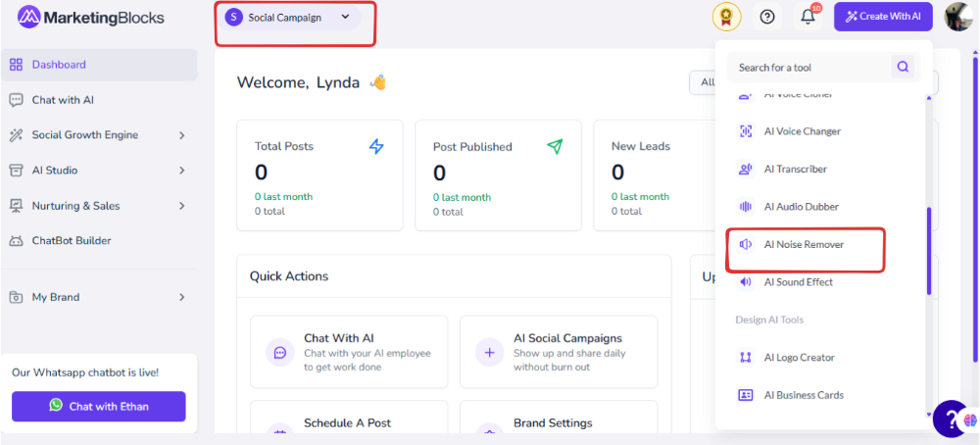Image resolution: width=980 pixels, height=445 pixels.
Task: Click the chat icon on Chat With AI card
Action: point(280,353)
